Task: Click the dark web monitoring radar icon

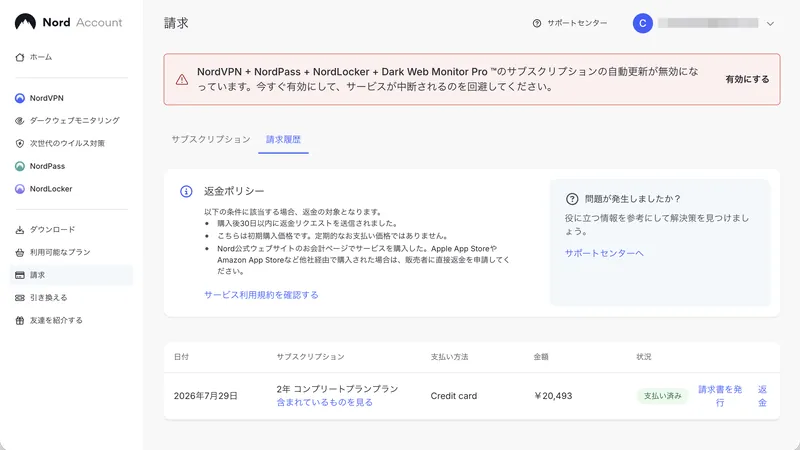Action: (x=20, y=121)
